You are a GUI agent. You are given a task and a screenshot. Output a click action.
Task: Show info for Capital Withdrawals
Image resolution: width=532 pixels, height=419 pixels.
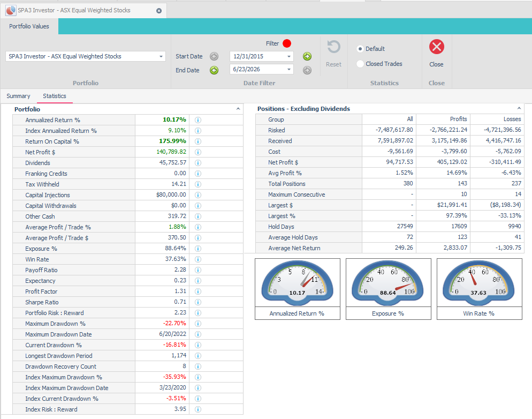coord(198,206)
